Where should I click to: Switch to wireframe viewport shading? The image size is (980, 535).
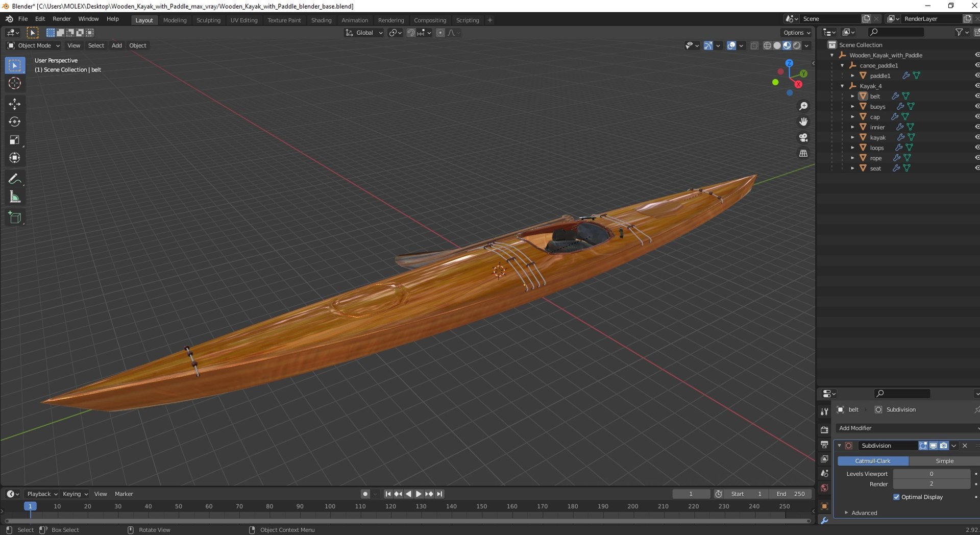[x=767, y=45]
